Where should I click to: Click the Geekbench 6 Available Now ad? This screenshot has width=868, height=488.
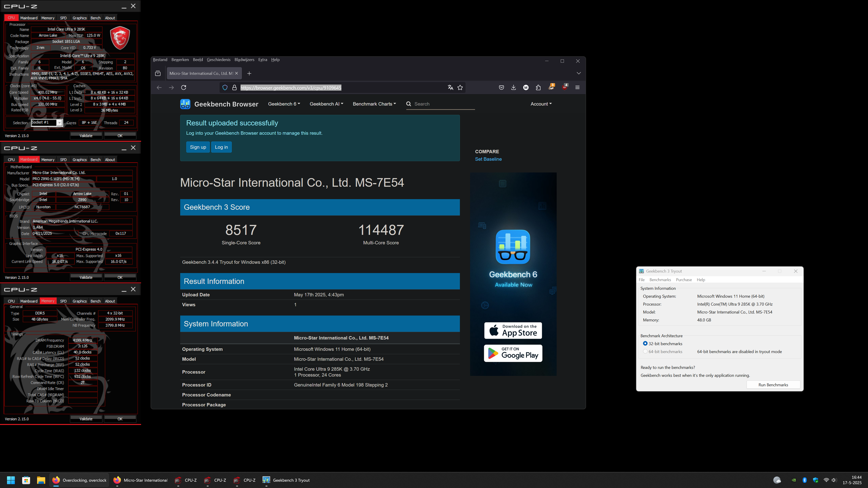513,274
